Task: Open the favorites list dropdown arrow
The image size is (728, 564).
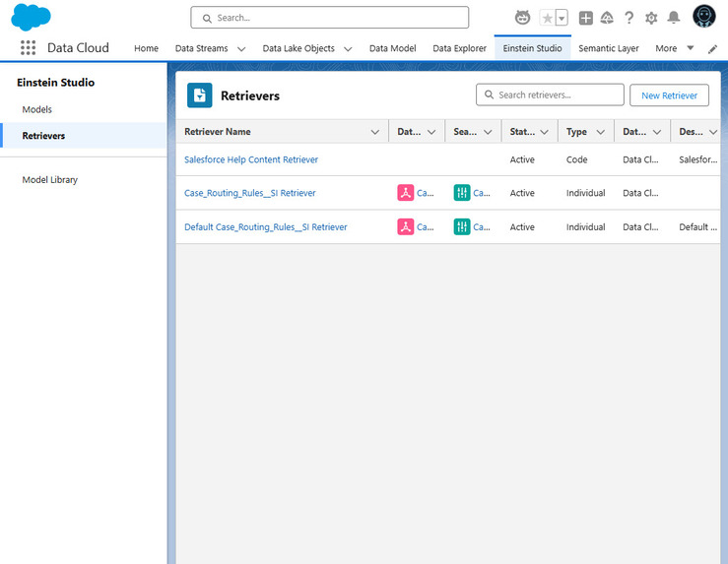Action: click(562, 18)
